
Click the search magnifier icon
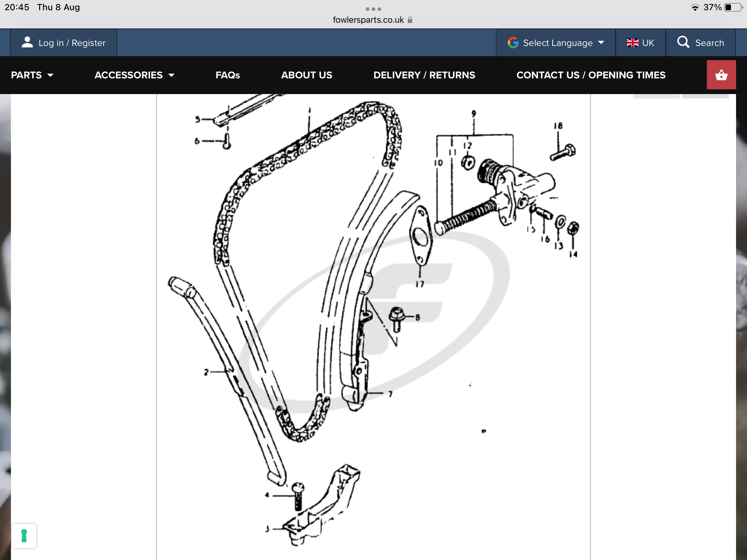[x=683, y=42]
